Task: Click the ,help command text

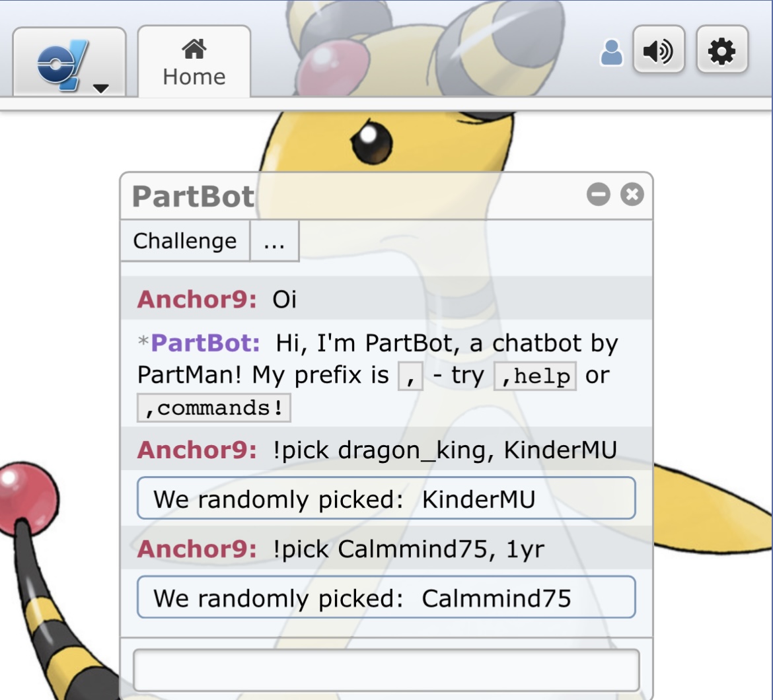Action: pos(535,376)
